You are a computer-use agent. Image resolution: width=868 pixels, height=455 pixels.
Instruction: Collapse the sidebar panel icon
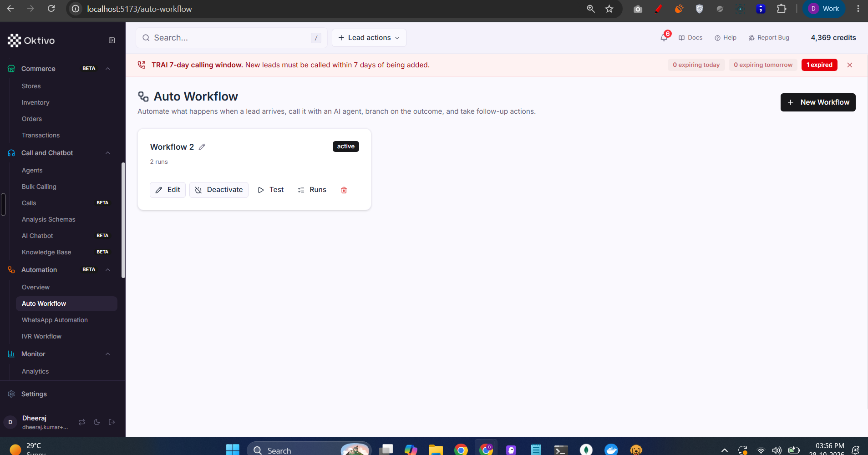[112, 40]
